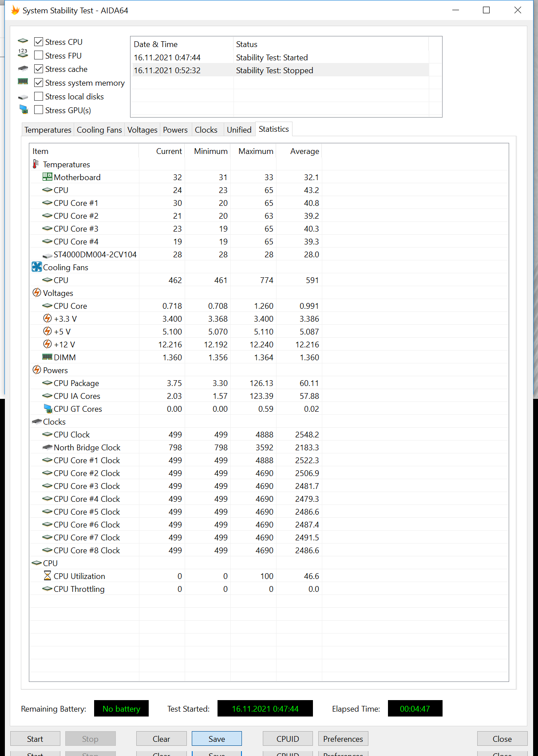Click the ST4000DM004-2CV104 disk icon
538x756 pixels.
pos(47,255)
